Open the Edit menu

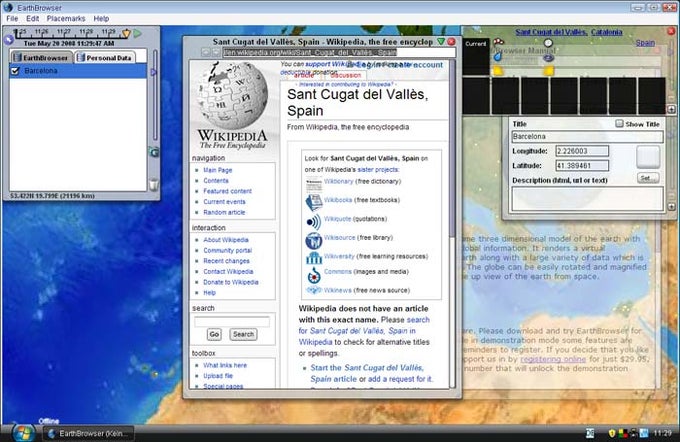tap(32, 19)
